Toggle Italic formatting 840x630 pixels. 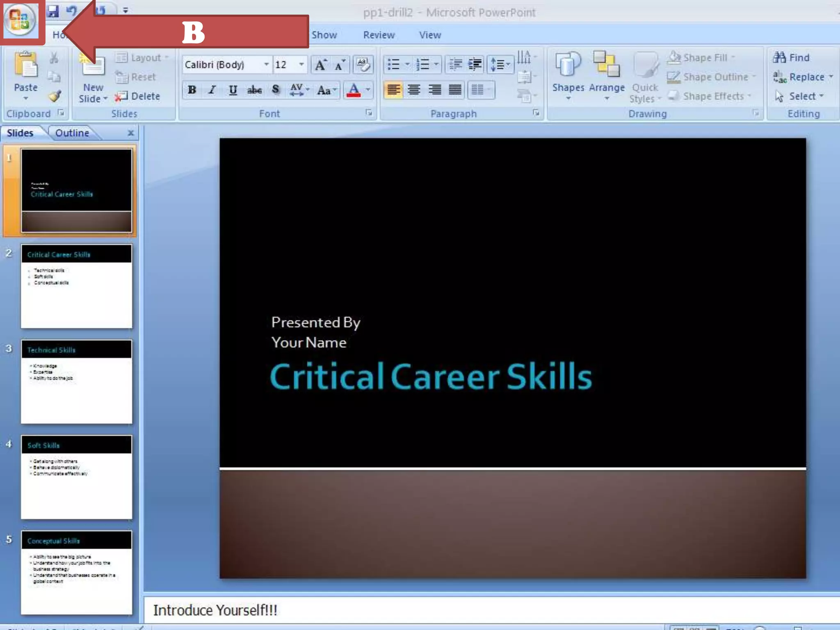point(212,90)
